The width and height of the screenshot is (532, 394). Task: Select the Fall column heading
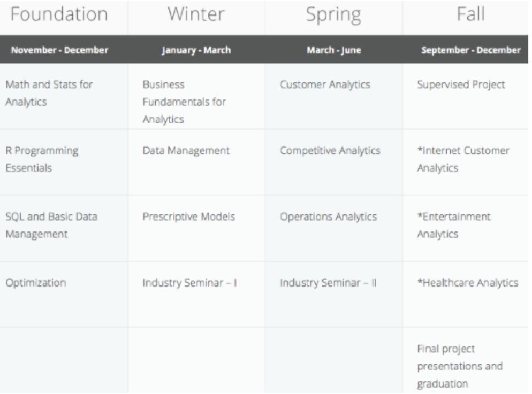tap(470, 14)
